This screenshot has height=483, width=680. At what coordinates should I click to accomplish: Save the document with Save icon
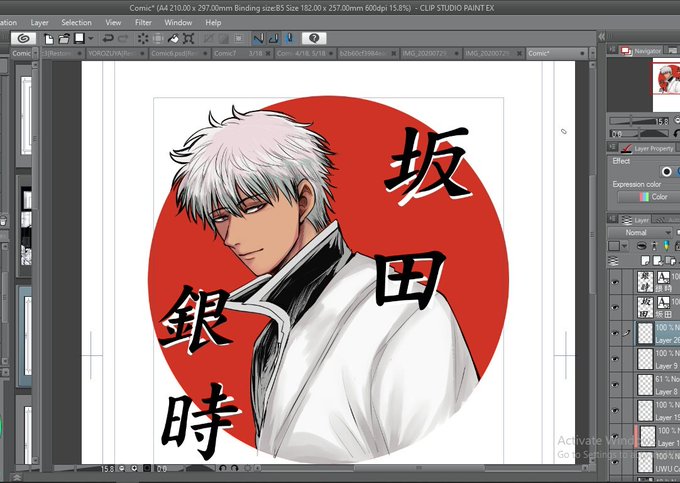[79, 39]
